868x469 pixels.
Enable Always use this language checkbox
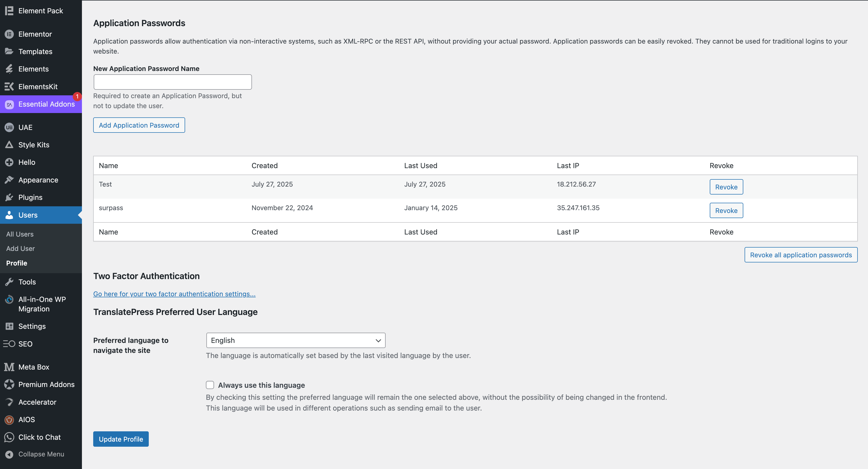coord(210,385)
